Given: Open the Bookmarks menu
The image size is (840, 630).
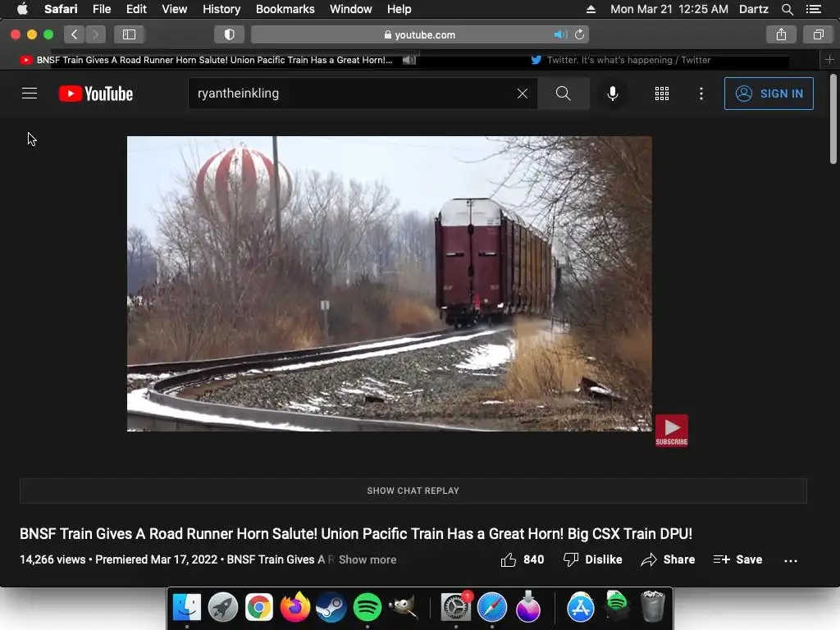Looking at the screenshot, I should pos(285,9).
